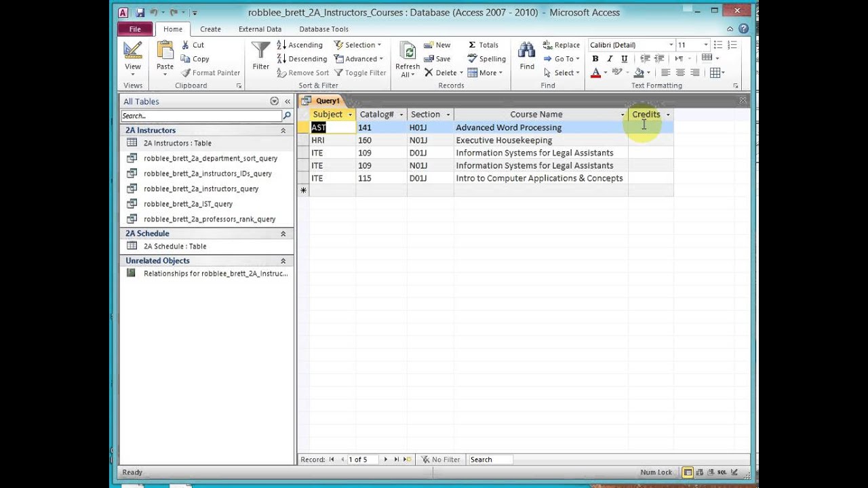Go to the first record navigation button
Image resolution: width=868 pixels, height=488 pixels.
[332, 460]
